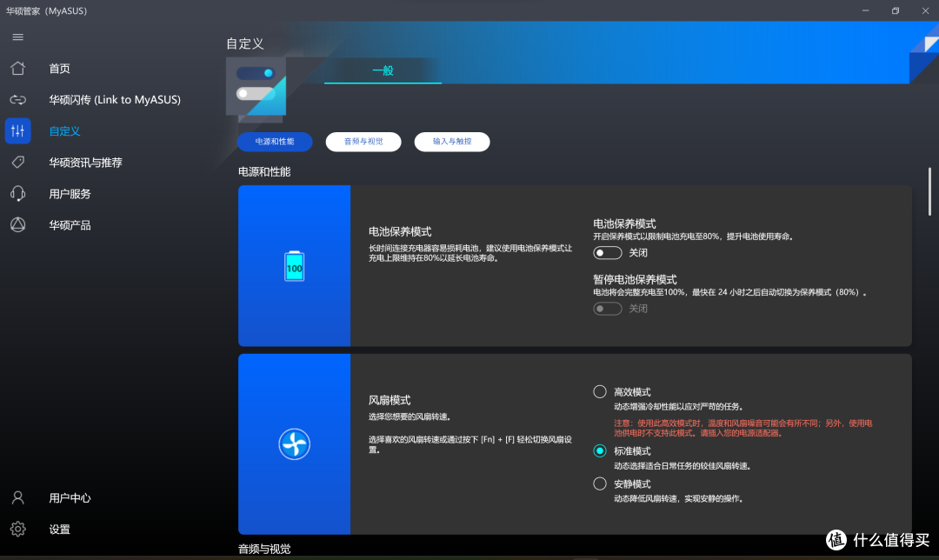Click the battery 100 icon
939x560 pixels.
click(x=294, y=266)
